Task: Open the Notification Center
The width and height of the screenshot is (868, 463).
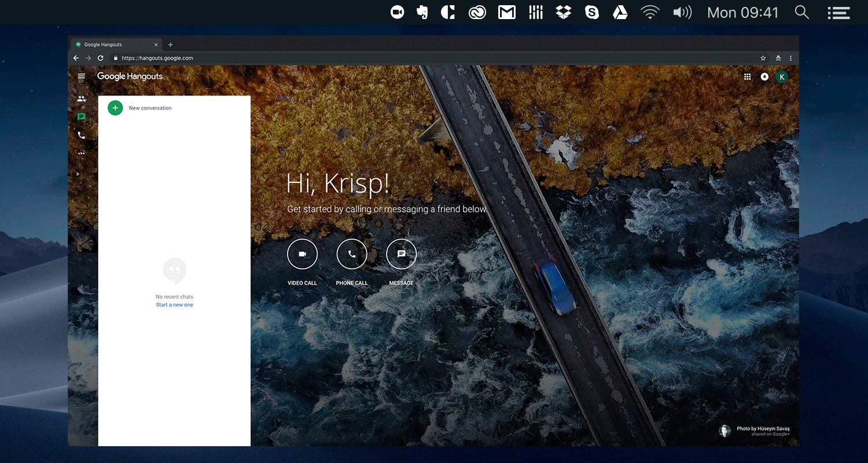Action: click(838, 12)
